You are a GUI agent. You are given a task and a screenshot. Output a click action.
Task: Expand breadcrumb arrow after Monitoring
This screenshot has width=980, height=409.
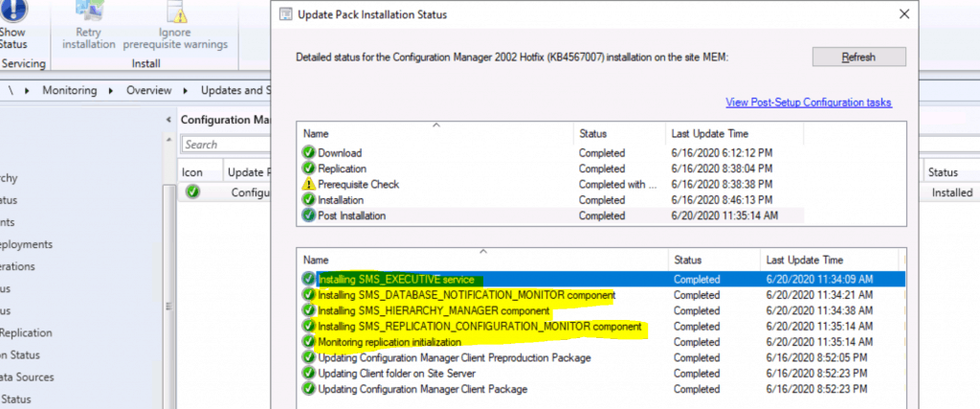111,91
